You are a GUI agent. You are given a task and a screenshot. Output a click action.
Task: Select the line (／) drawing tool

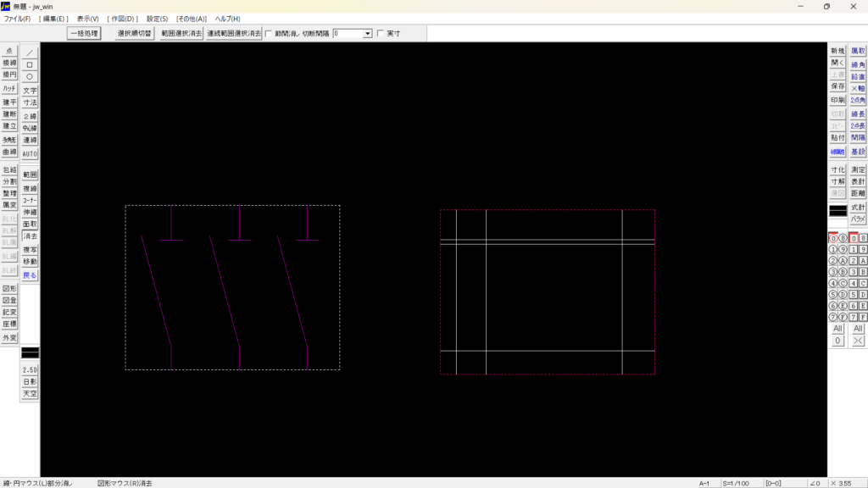[30, 53]
